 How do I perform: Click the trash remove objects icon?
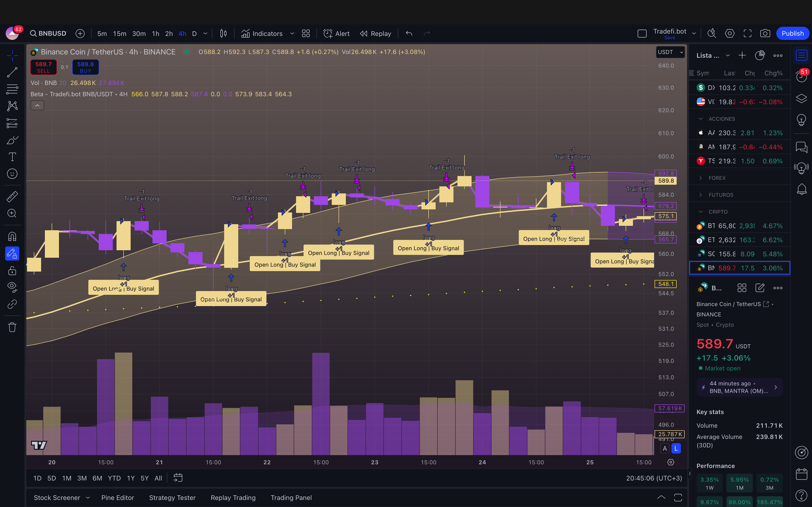12,327
